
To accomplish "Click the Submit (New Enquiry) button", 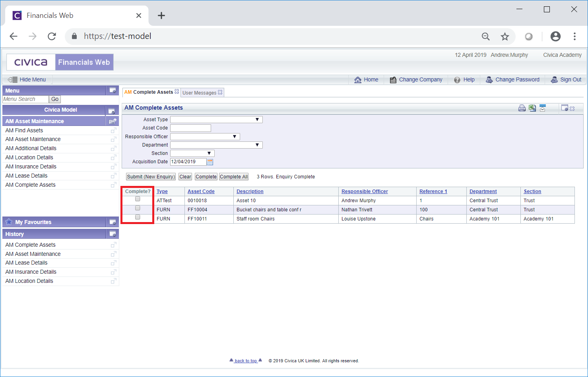I will [x=151, y=177].
